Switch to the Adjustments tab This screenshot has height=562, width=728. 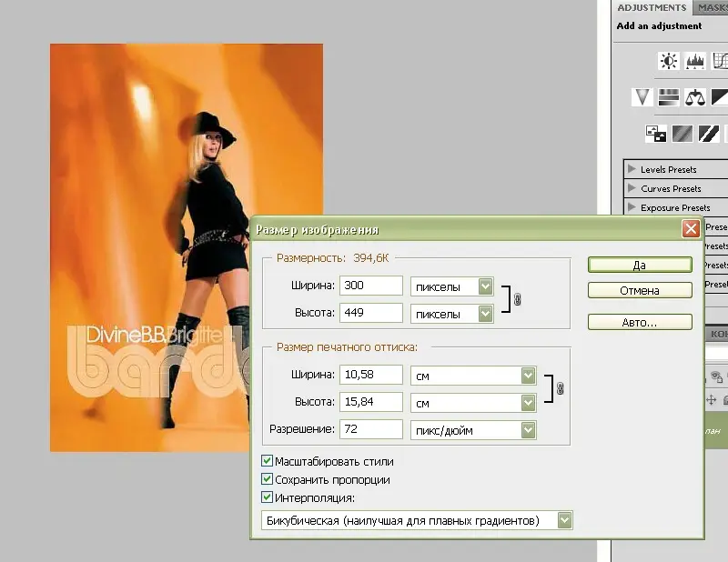(652, 7)
